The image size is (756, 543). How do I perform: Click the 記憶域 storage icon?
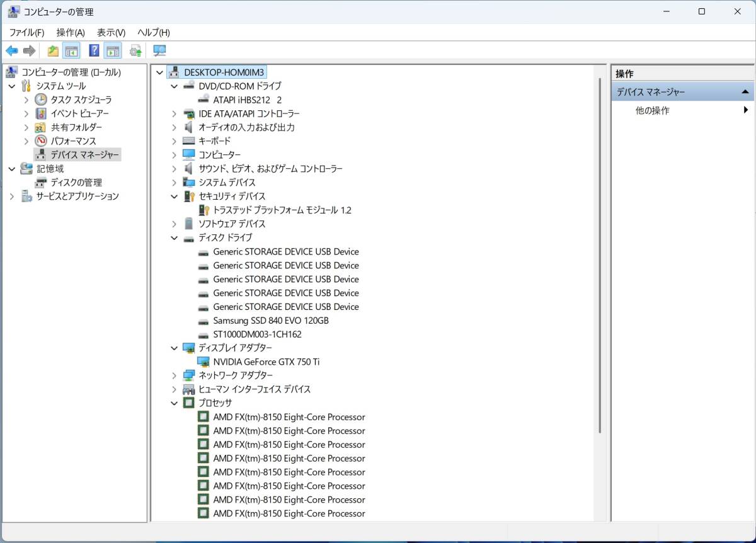coord(26,169)
